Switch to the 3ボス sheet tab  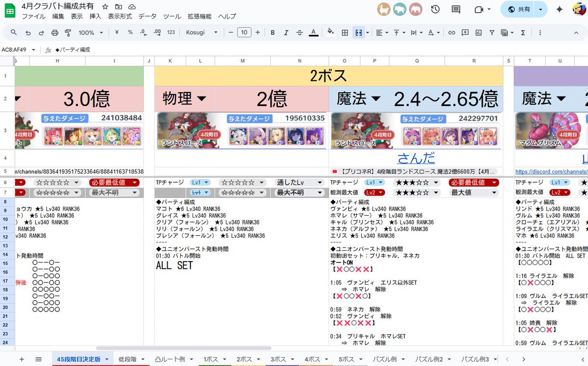click(x=281, y=359)
